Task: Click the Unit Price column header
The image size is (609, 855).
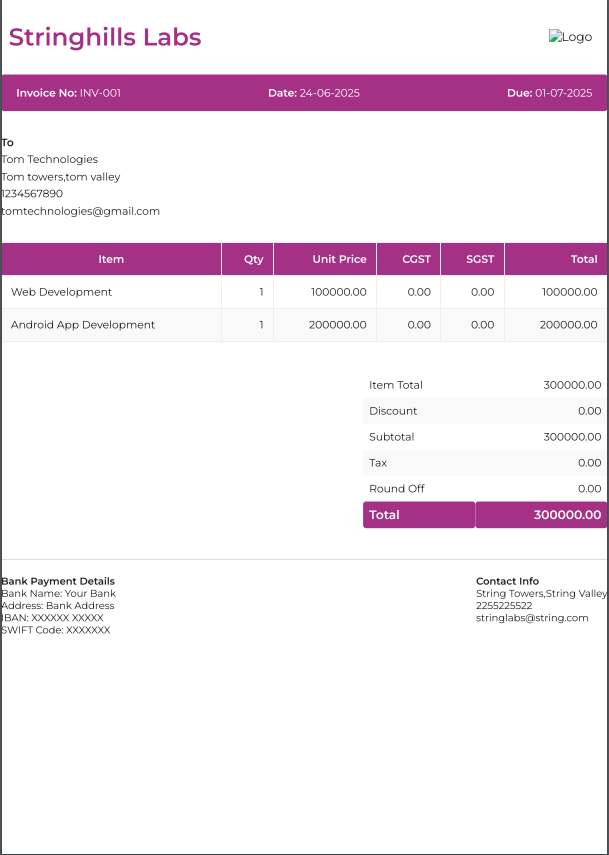Action: 339,259
